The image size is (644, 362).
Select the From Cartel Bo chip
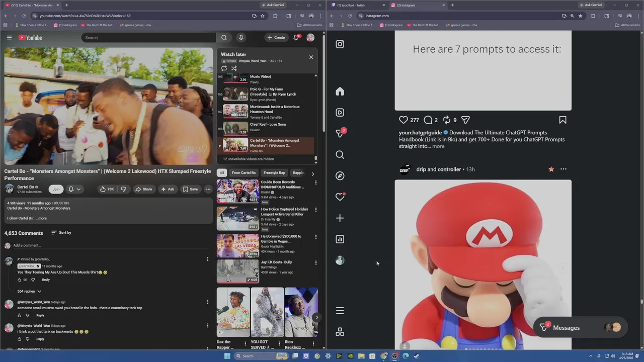244,173
